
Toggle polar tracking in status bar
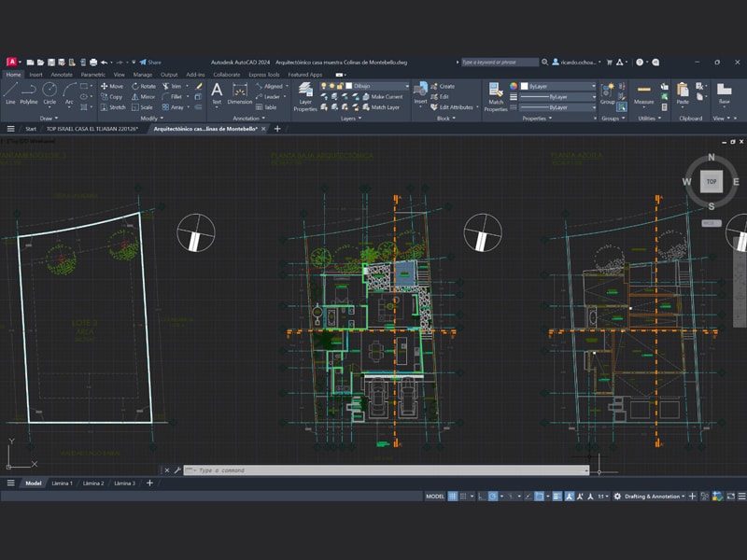(493, 497)
